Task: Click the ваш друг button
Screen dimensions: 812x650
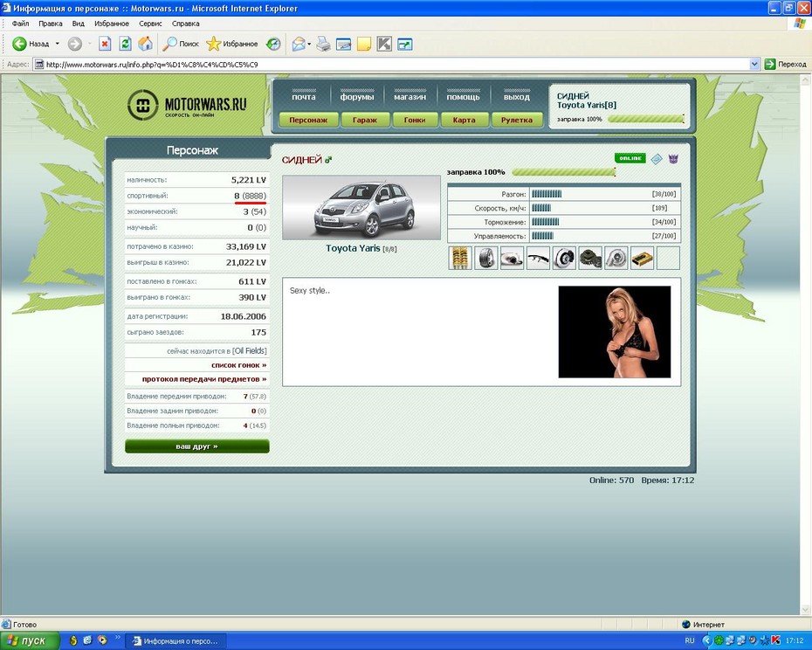Action: 196,446
